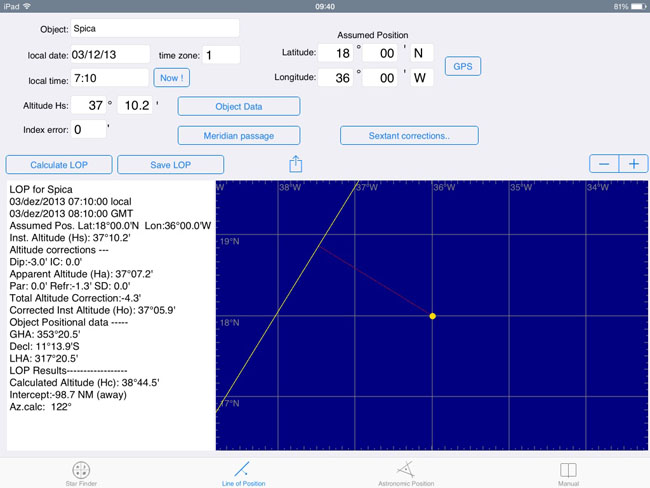The image size is (650, 488).
Task: Tap the Wi-Fi icon in status bar
Action: tap(27, 6)
